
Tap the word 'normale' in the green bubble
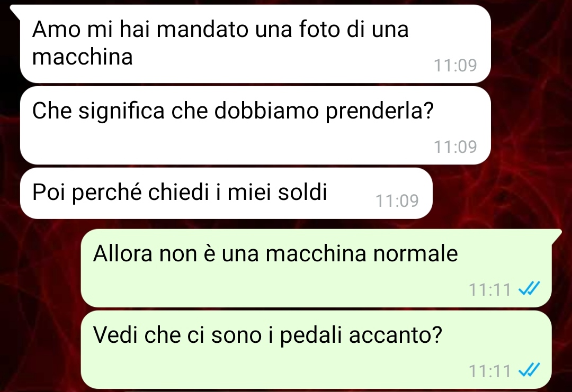click(x=415, y=253)
